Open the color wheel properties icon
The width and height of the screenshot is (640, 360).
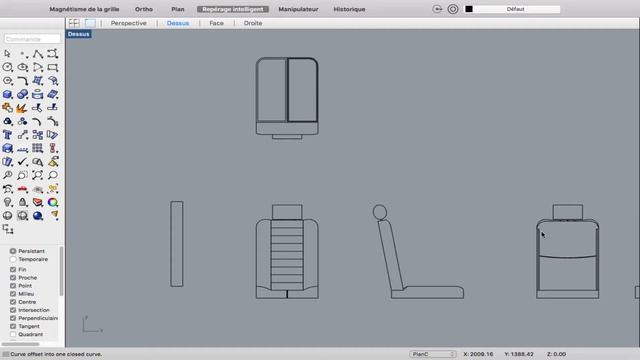[53, 202]
